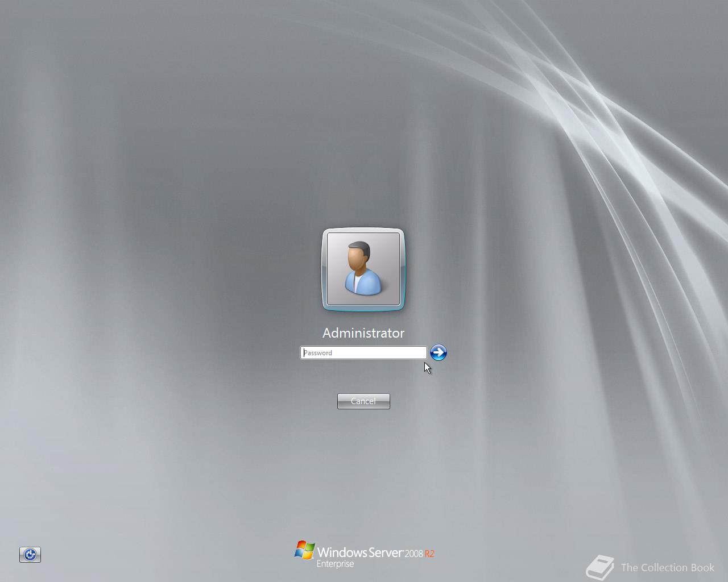Click the round arrow submit icon beside Password
The width and height of the screenshot is (728, 582).
[438, 352]
